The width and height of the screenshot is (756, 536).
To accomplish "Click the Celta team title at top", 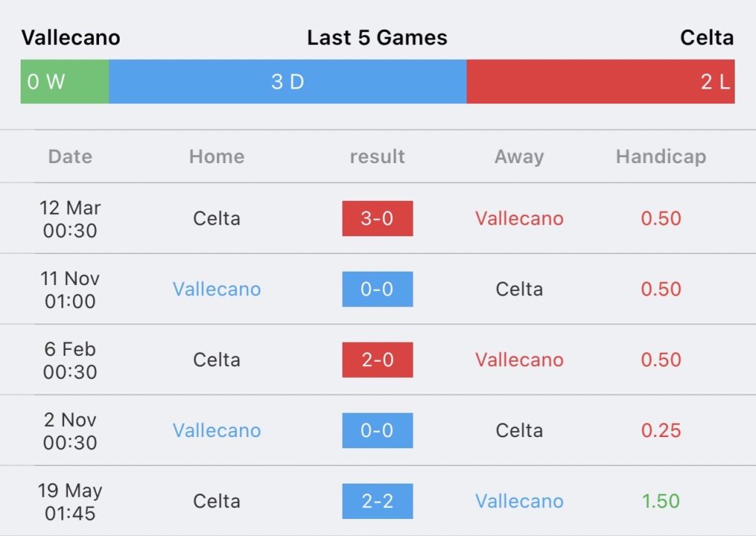I will [x=707, y=38].
